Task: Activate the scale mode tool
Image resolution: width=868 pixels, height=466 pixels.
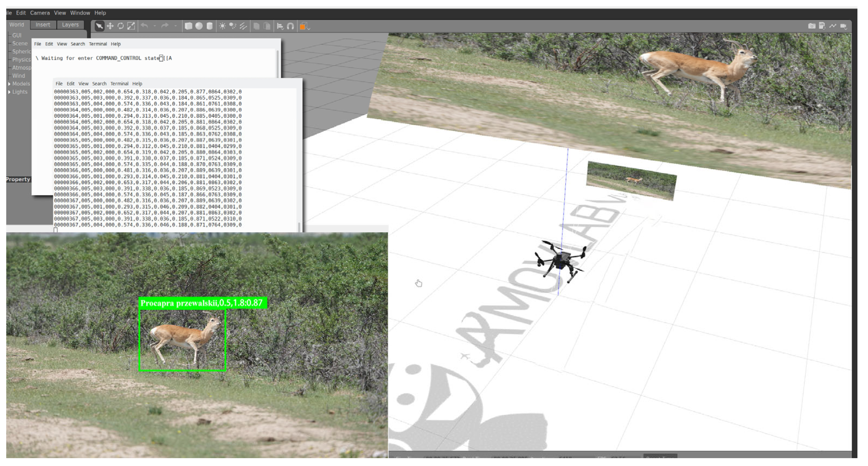Action: click(x=131, y=26)
